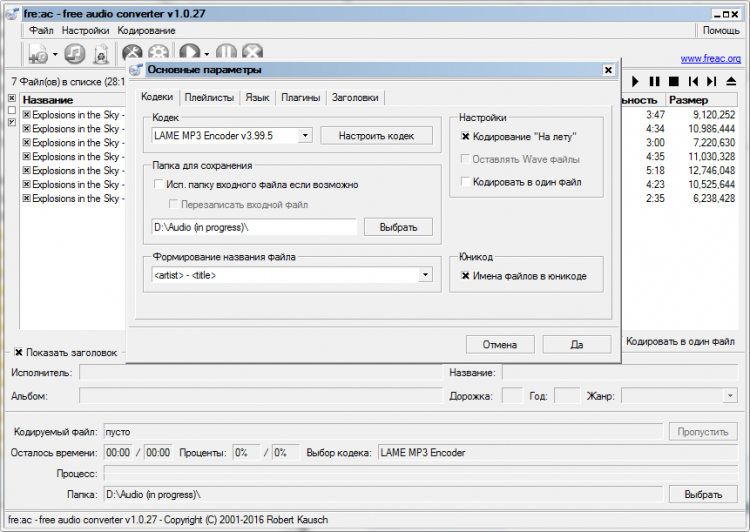Click the clear joblist trash icon in toolbar
The image size is (750, 532).
click(101, 54)
